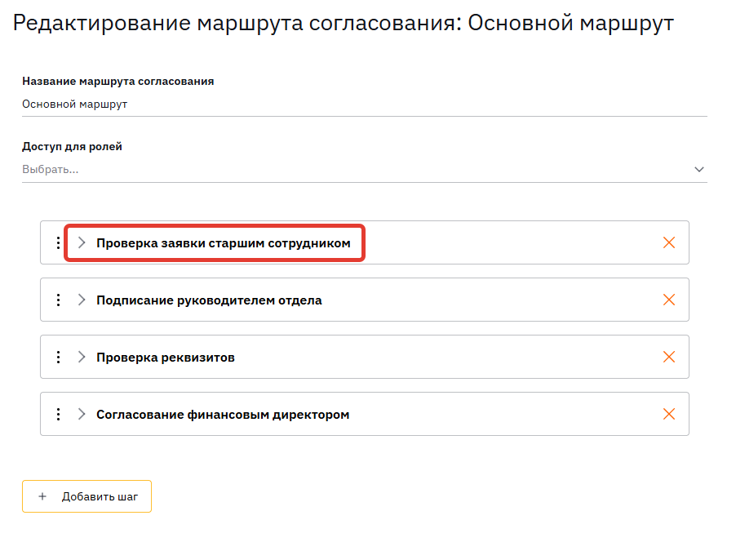Expand step 'Согласование финансовым директором'
This screenshot has width=736, height=560.
(x=82, y=414)
